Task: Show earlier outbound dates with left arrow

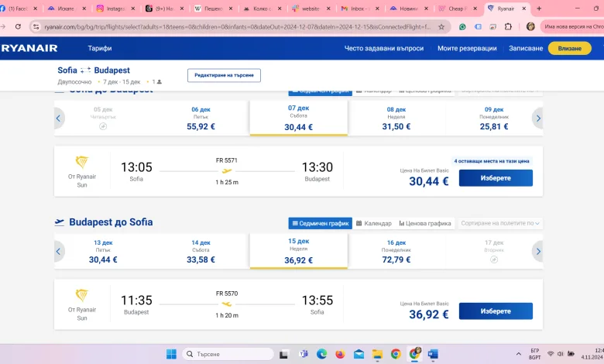Action: pyautogui.click(x=59, y=118)
